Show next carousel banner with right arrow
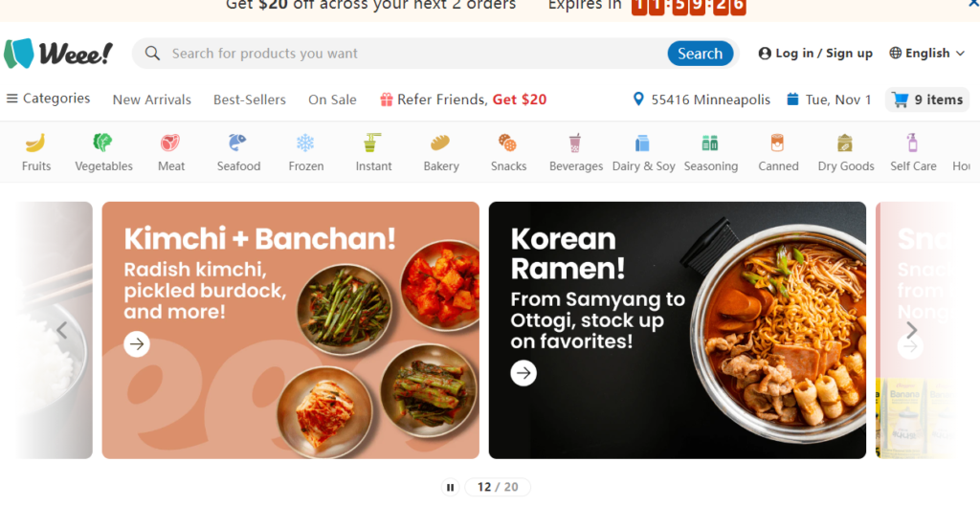The height and width of the screenshot is (506, 980). coord(912,330)
